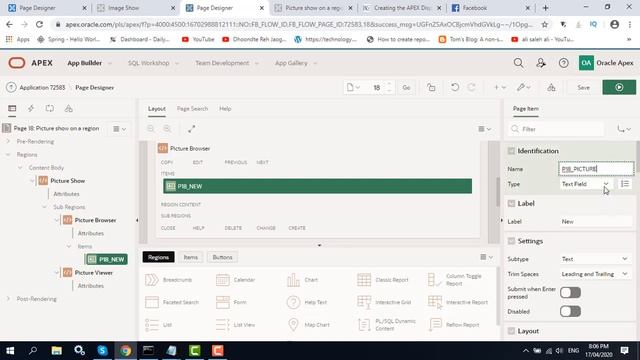
Task: Expand the Post-Rendering tree node
Action: coord(8,299)
